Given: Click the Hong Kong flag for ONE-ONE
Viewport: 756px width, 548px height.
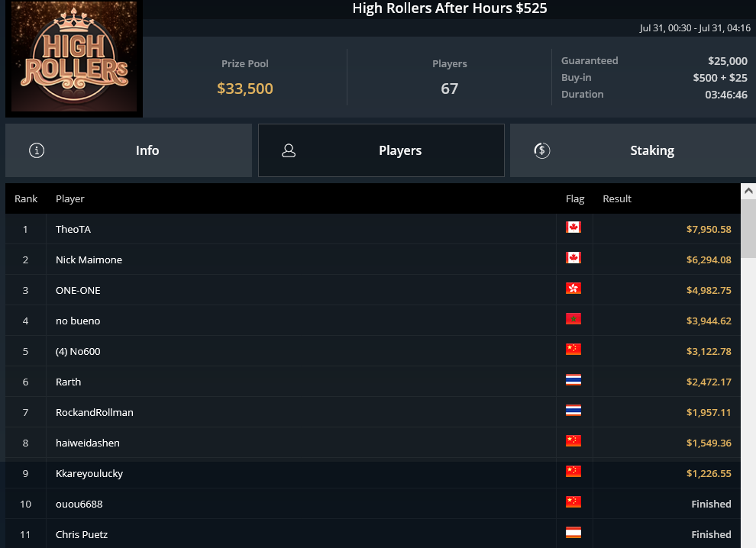Looking at the screenshot, I should (573, 289).
